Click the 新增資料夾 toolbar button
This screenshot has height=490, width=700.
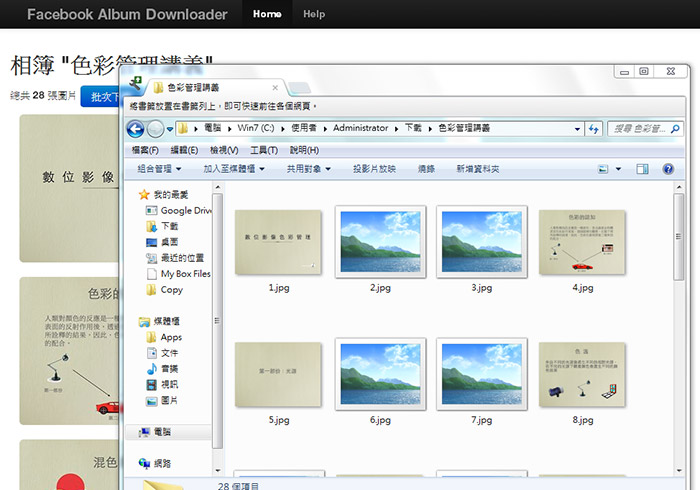click(x=478, y=169)
